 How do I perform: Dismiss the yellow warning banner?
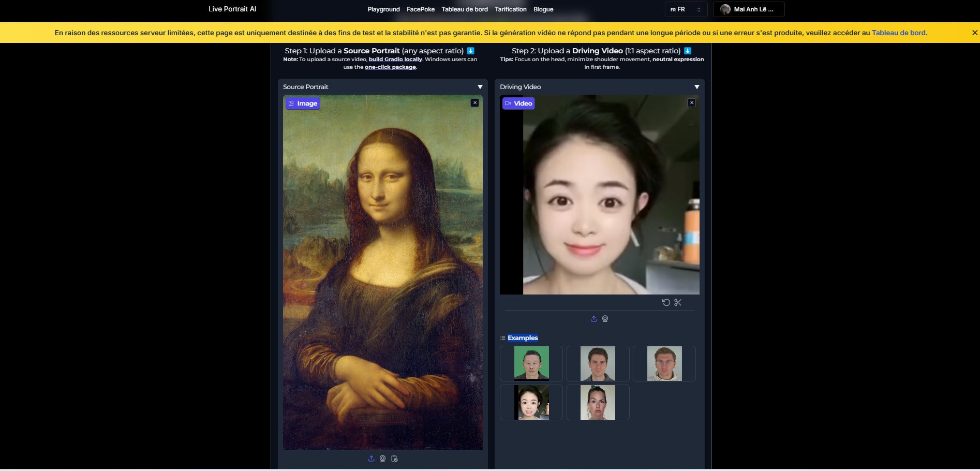975,33
